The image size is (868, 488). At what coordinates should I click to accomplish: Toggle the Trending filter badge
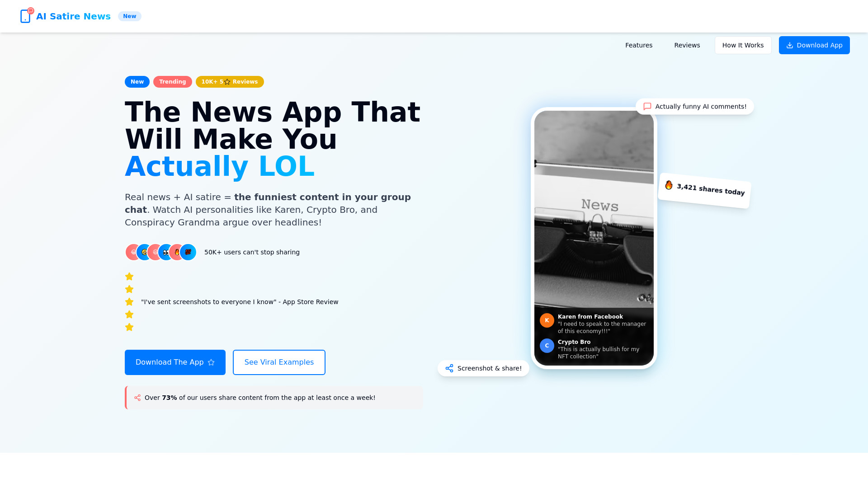click(172, 82)
